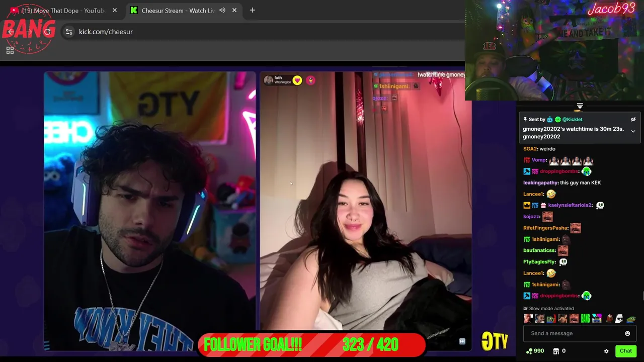This screenshot has height=362, width=644.
Task: Open SGA2's chat user card
Action: click(x=530, y=149)
